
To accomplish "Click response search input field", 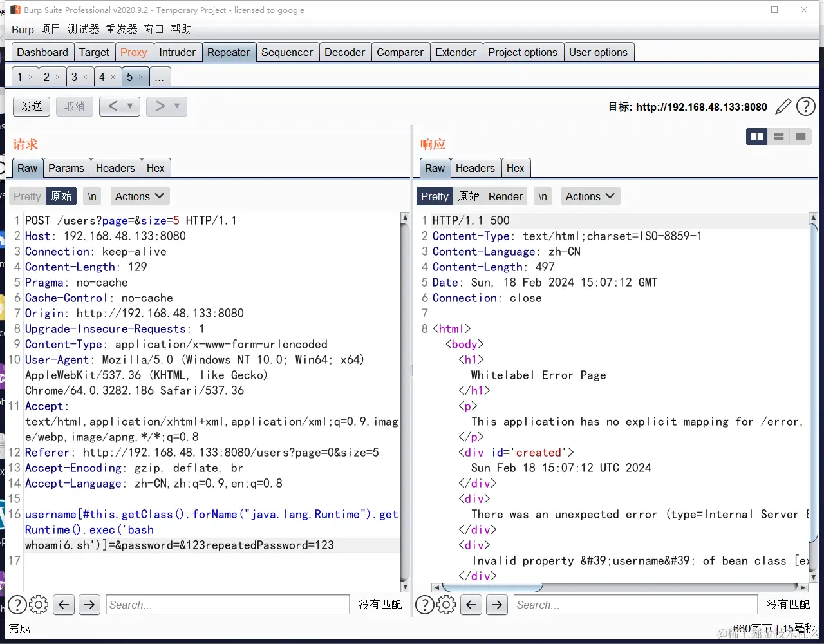I will pyautogui.click(x=635, y=604).
